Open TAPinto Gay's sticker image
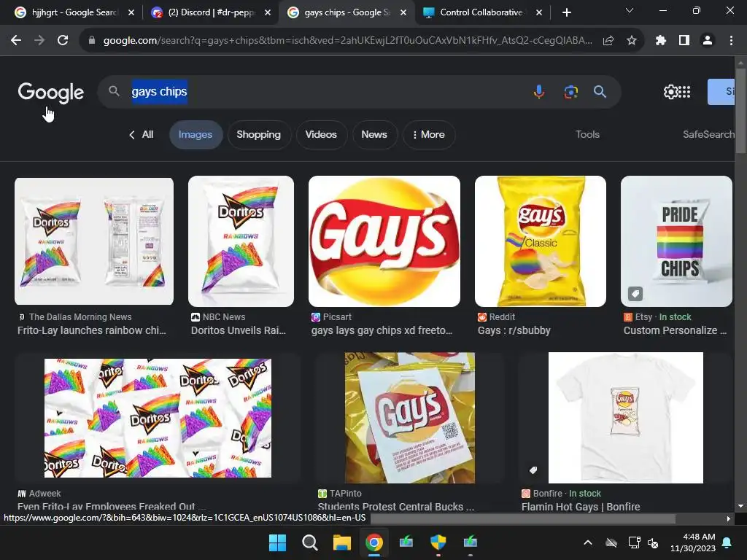The height and width of the screenshot is (560, 747). pos(410,418)
